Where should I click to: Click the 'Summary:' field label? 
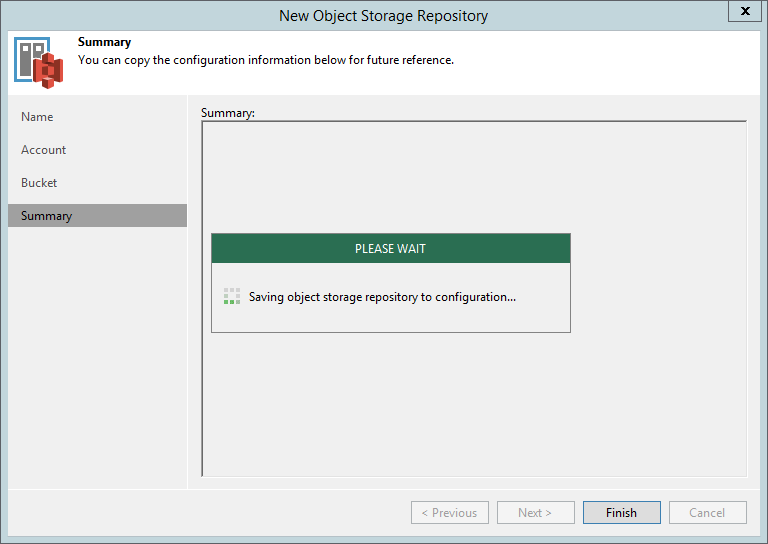click(x=228, y=113)
